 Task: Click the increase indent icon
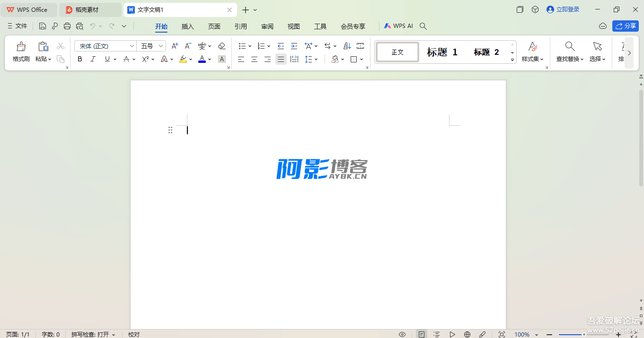[294, 46]
